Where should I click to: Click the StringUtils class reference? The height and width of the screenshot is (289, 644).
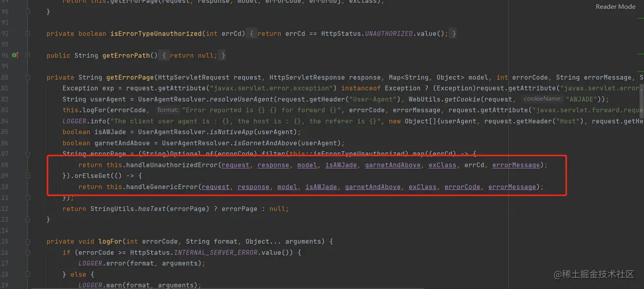coord(112,209)
